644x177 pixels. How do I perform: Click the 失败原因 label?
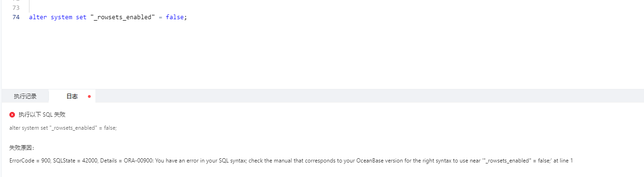tap(22, 147)
